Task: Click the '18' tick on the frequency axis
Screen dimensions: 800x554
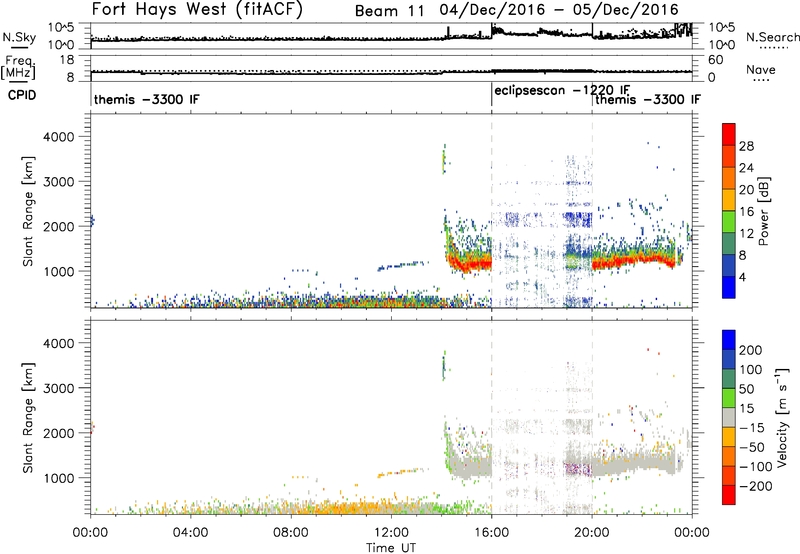Action: [x=66, y=60]
